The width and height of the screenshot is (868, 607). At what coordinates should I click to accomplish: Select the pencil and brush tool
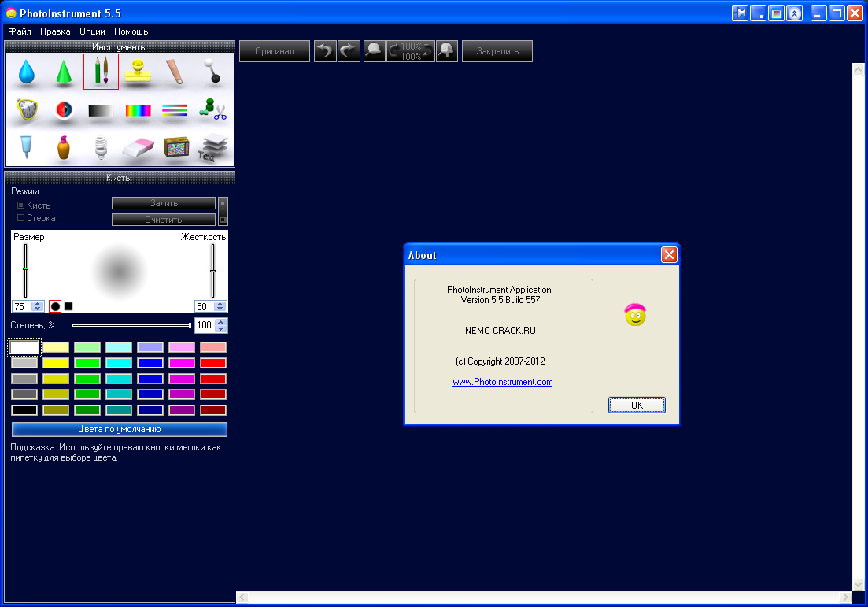tap(101, 72)
